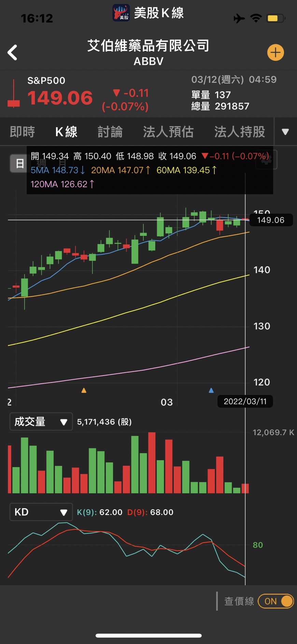The image size is (297, 644).
Task: Tap the red candlestick icon beside price
Action: (14, 94)
